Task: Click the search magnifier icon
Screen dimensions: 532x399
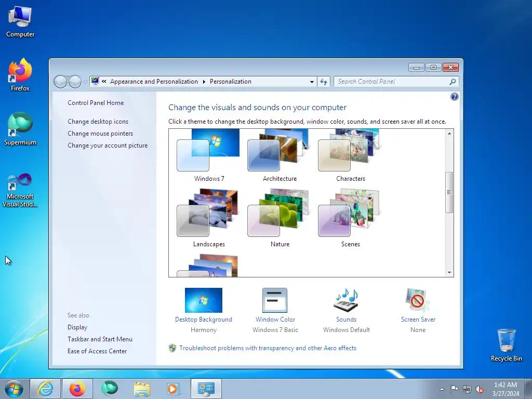Action: pos(453,82)
